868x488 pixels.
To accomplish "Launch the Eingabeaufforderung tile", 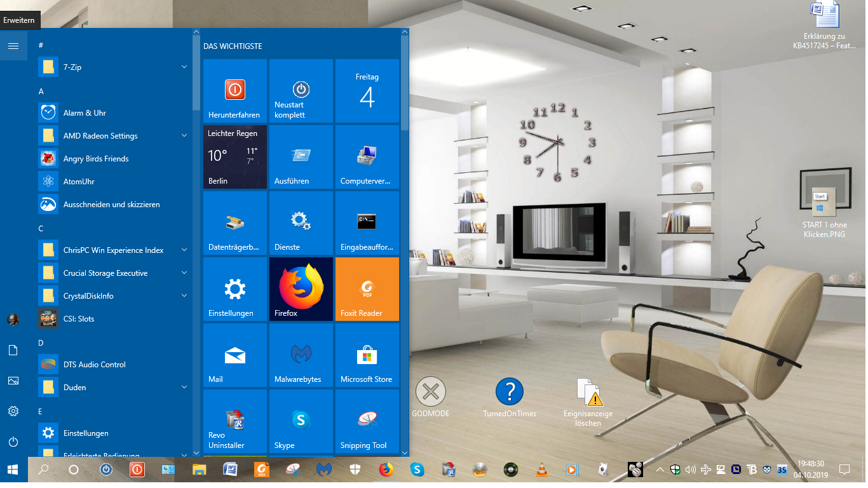I will pyautogui.click(x=367, y=223).
